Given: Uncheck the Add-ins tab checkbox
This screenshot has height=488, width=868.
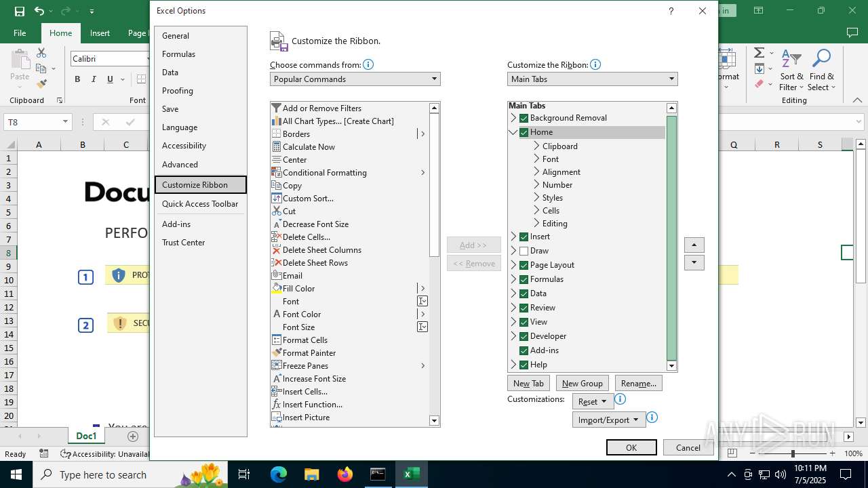Looking at the screenshot, I should (524, 350).
